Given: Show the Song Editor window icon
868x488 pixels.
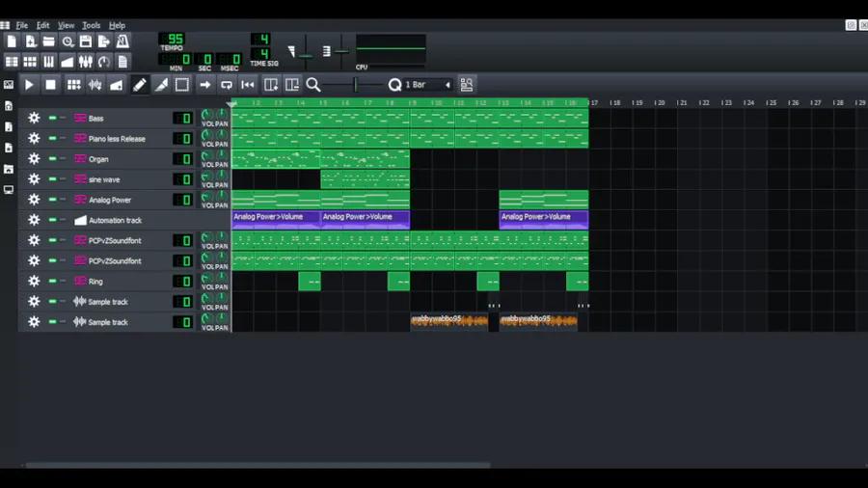Looking at the screenshot, I should (12, 62).
